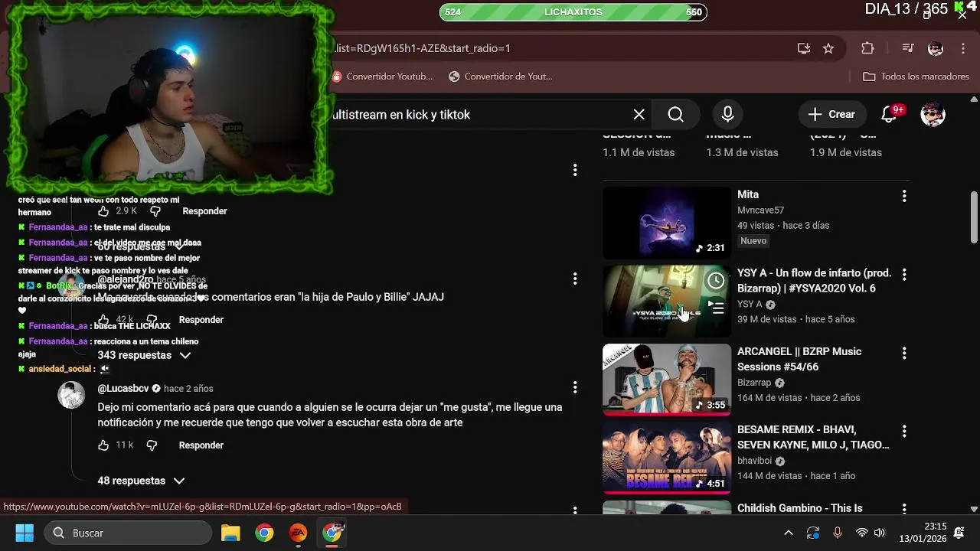Viewport: 980px width, 551px height.
Task: Click the Mvncave57 channel name
Action: point(760,210)
